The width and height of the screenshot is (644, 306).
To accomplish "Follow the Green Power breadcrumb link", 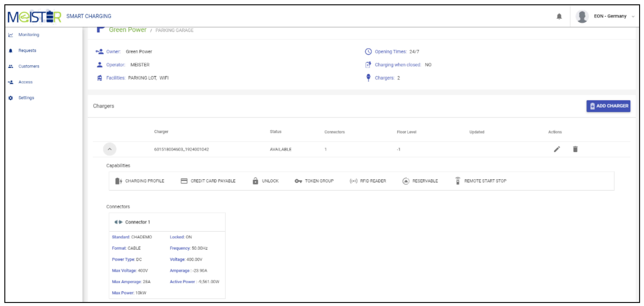I will click(128, 30).
